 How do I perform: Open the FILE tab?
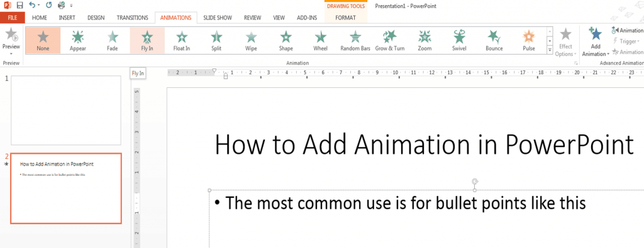tap(13, 18)
